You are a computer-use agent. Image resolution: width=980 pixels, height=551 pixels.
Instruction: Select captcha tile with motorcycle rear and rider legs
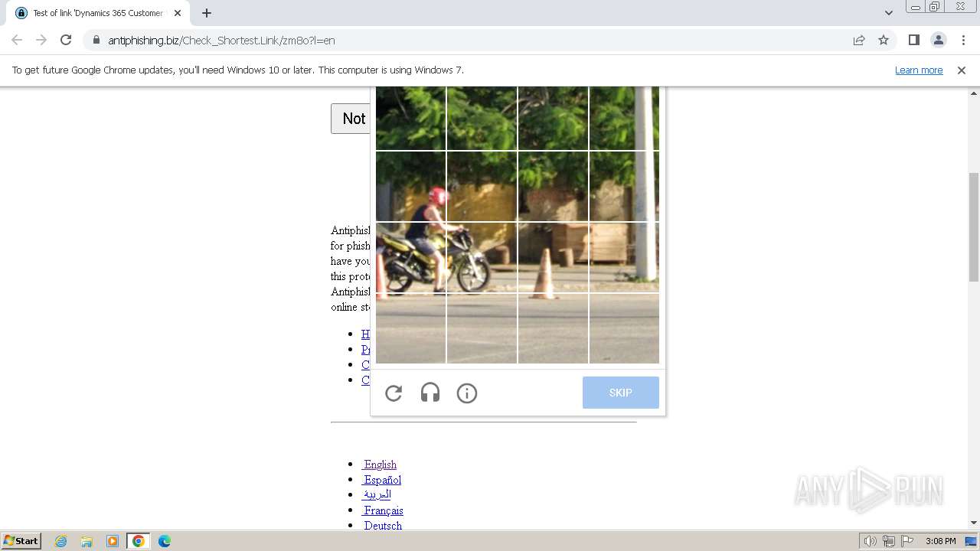click(411, 258)
